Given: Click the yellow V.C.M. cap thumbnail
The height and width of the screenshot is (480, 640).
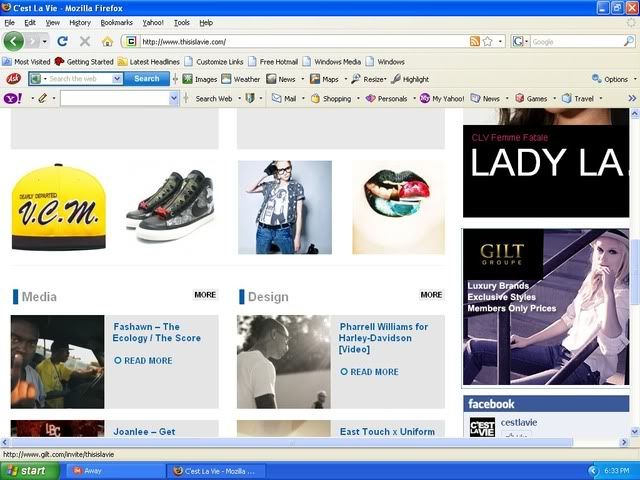Looking at the screenshot, I should pos(58,207).
